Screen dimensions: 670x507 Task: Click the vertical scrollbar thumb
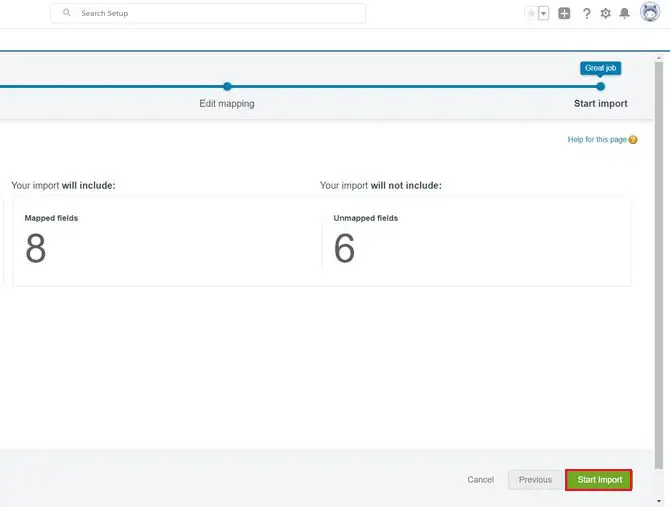click(x=659, y=265)
